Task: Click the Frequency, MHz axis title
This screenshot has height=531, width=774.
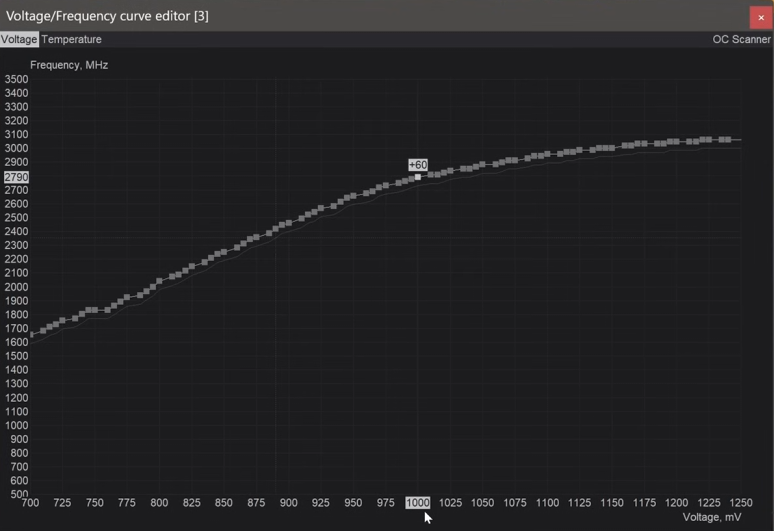Action: (x=69, y=65)
